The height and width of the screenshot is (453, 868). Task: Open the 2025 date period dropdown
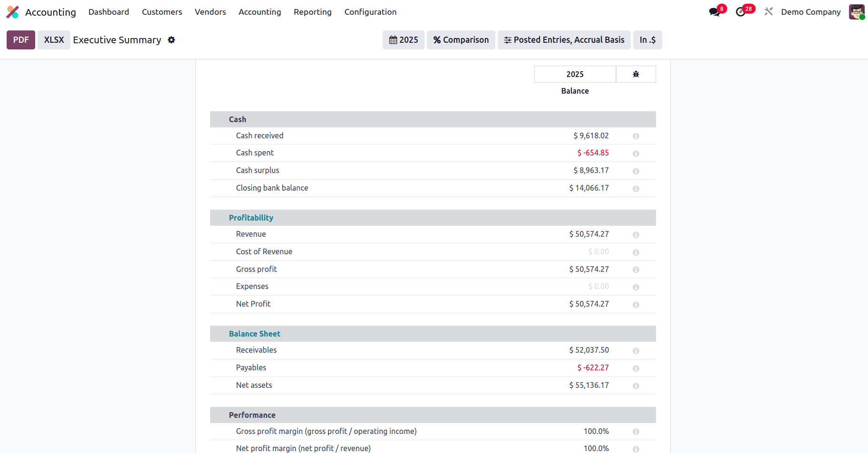(403, 40)
